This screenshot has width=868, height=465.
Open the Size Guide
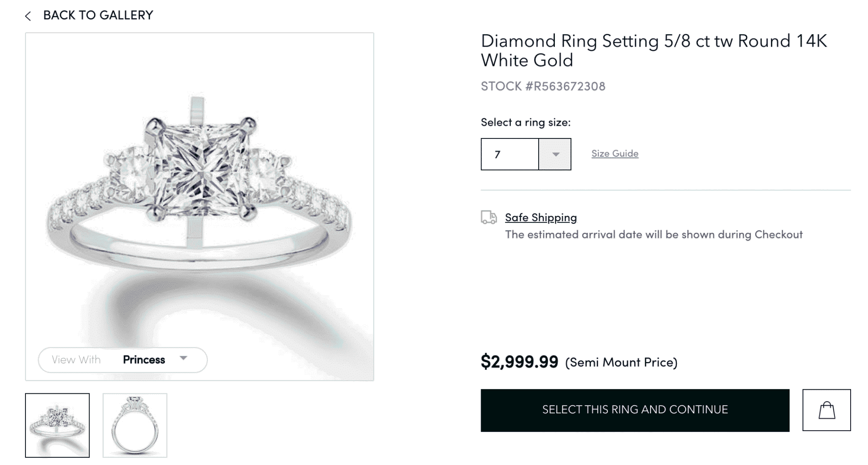pyautogui.click(x=614, y=153)
